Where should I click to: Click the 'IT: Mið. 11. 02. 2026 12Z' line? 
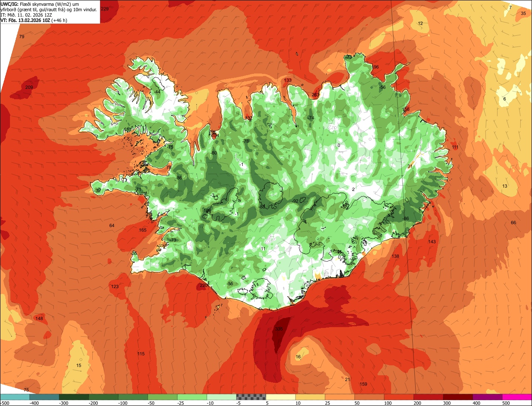[26, 15]
